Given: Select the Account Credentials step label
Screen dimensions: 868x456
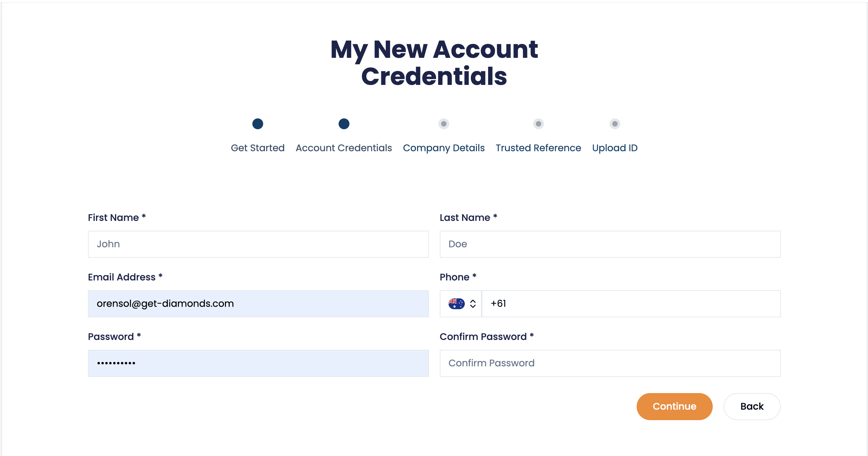Looking at the screenshot, I should [x=344, y=148].
